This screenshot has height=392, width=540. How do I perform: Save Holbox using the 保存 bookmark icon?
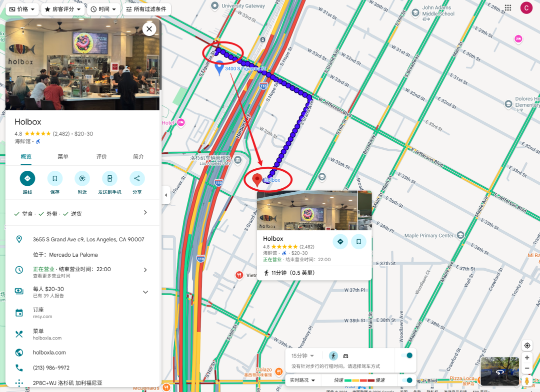coord(55,178)
